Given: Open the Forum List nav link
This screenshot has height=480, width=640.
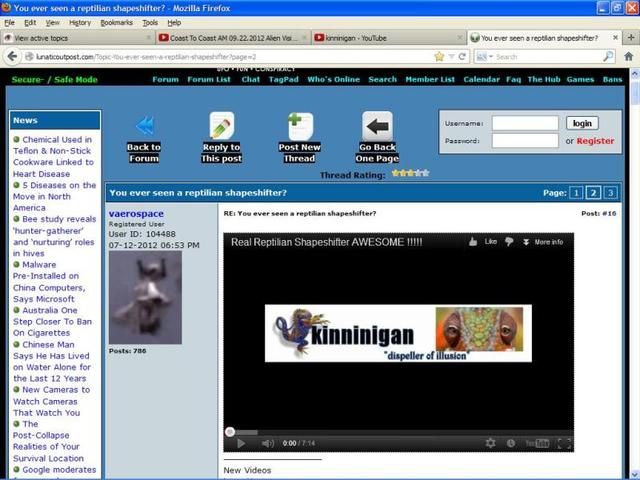Looking at the screenshot, I should pyautogui.click(x=209, y=79).
